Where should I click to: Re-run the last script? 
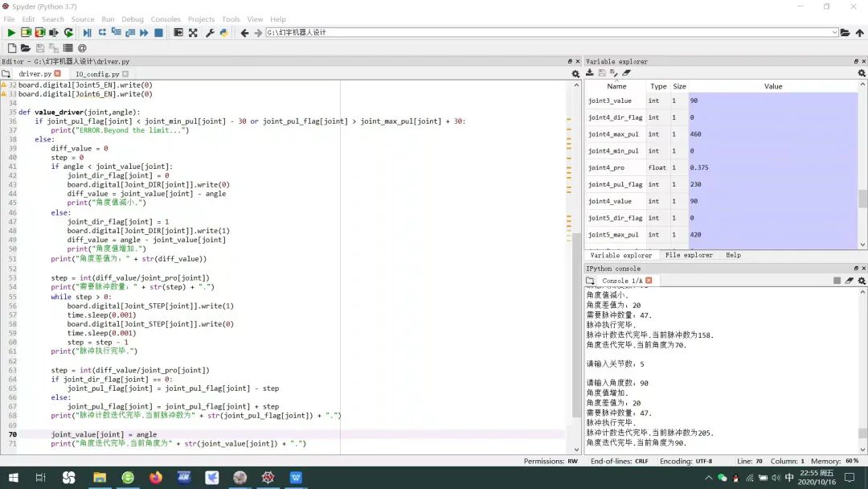click(68, 33)
